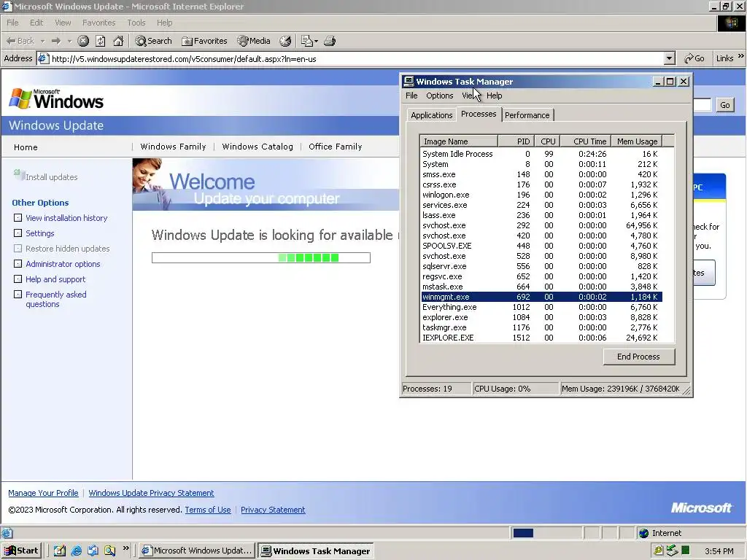Go to the Home page icon

pos(118,41)
